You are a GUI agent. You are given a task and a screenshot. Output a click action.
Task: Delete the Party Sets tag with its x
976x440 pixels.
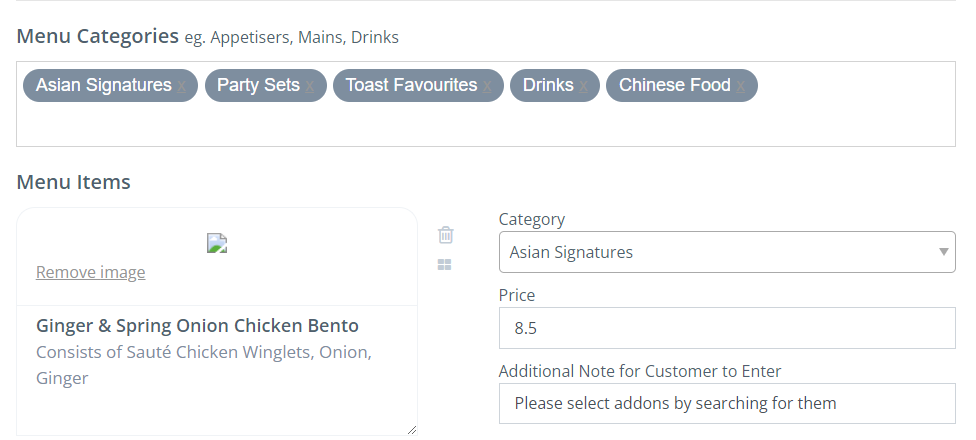310,87
